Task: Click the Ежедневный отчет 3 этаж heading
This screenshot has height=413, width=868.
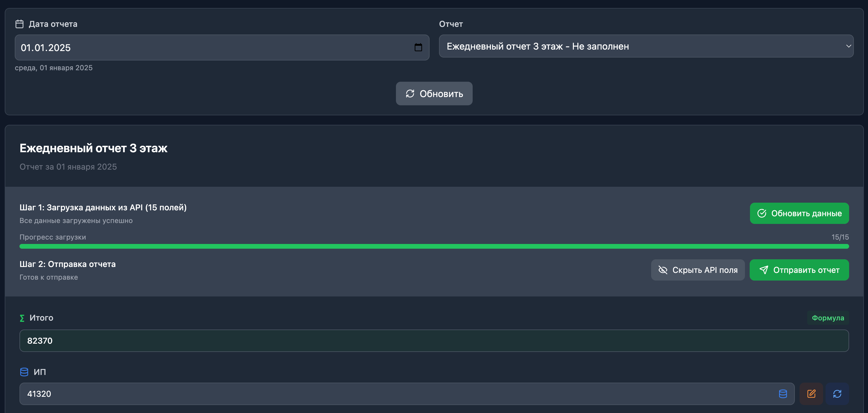Action: point(93,148)
